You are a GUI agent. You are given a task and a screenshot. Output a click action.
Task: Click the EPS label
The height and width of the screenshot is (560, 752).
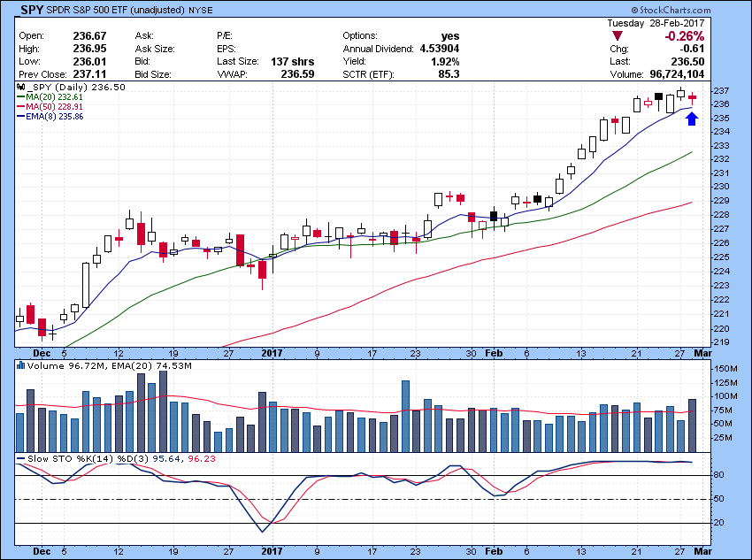point(226,49)
